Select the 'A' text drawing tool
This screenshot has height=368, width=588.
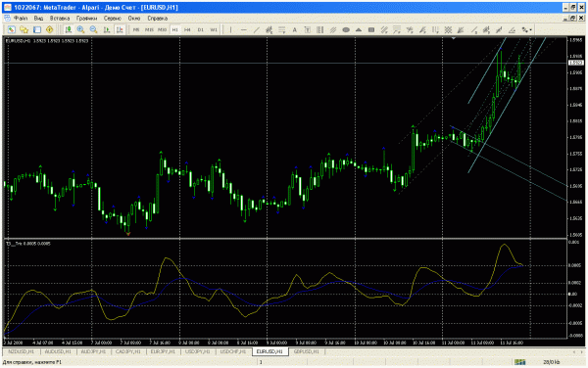(x=295, y=29)
